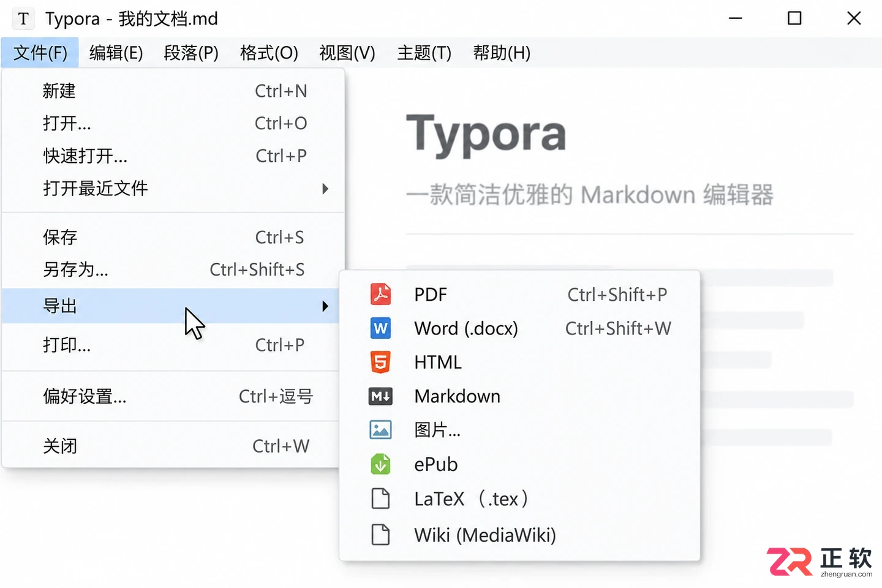Click the image export icon
882x588 pixels.
click(x=380, y=430)
